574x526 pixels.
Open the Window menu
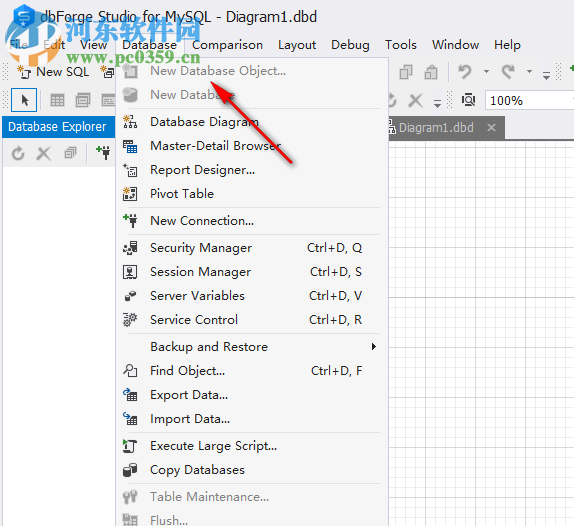coord(455,45)
